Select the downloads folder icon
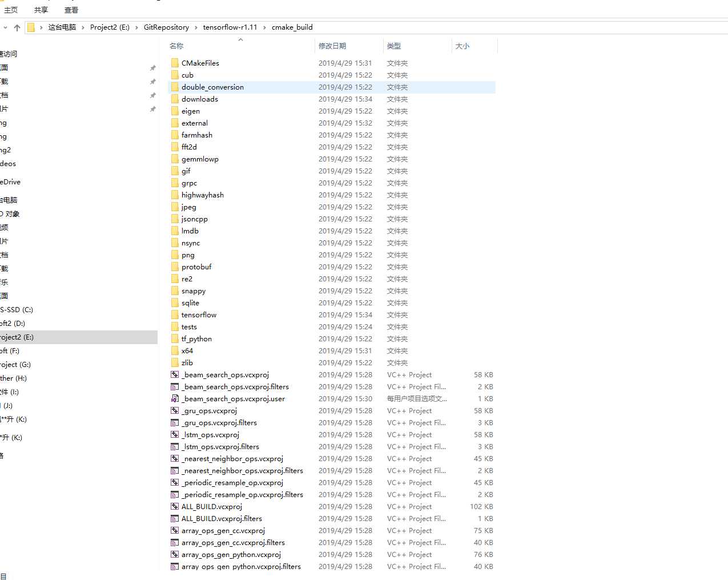This screenshot has height=581, width=728. (175, 99)
